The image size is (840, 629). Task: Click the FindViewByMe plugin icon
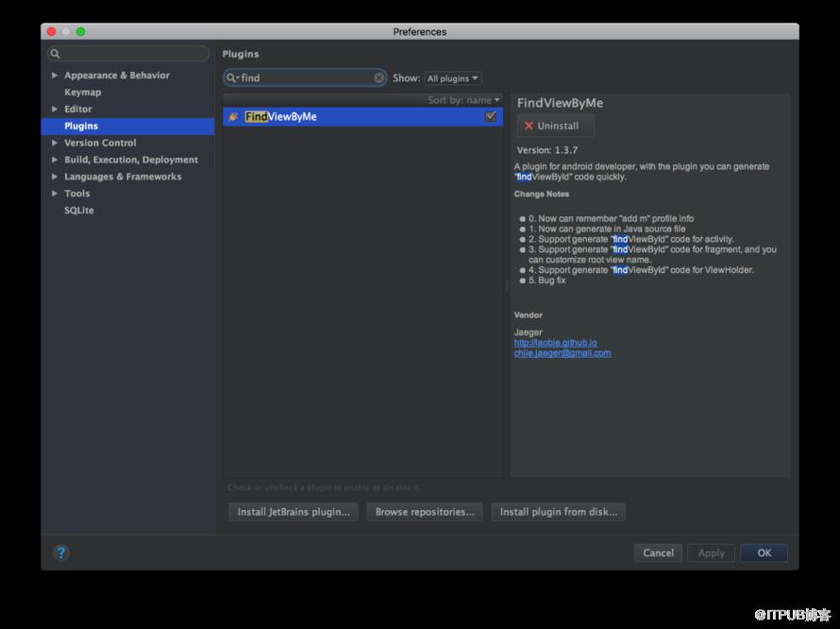233,116
